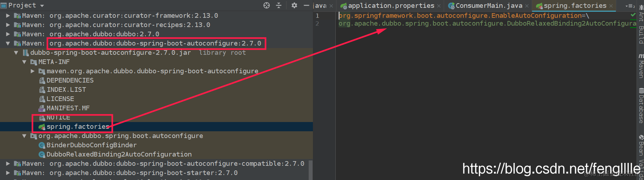This screenshot has width=644, height=180.
Task: Click the green inspection checkmark in editor
Action: point(633,15)
